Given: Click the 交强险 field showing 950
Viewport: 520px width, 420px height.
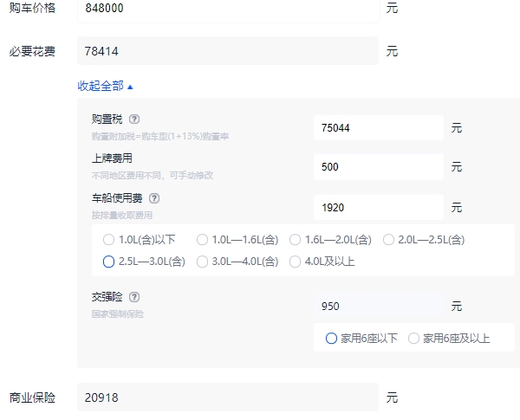Looking at the screenshot, I should click(x=379, y=306).
